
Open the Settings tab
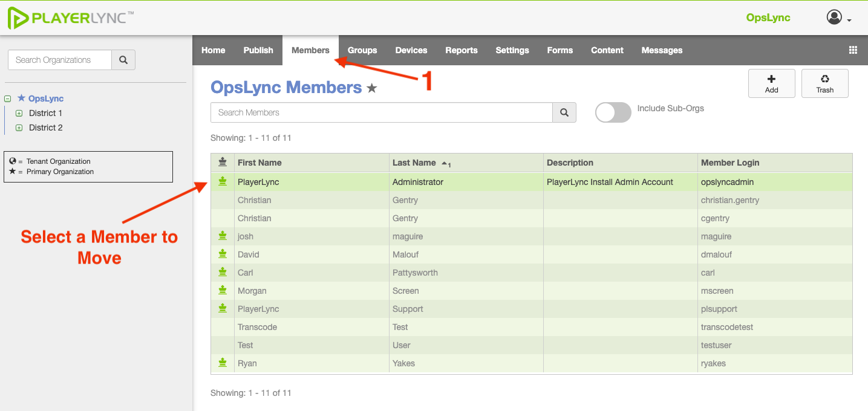coord(512,50)
